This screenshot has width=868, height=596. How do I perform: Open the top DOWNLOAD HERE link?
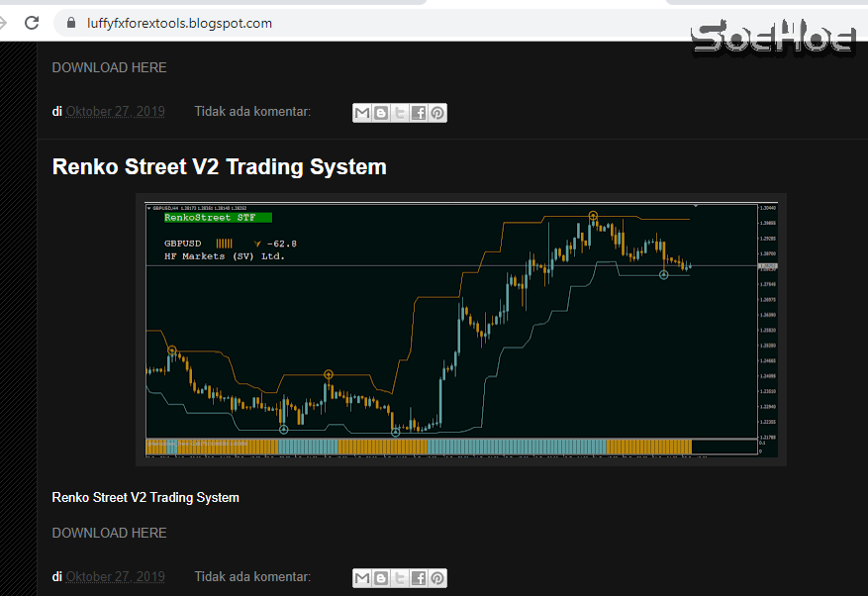[109, 67]
